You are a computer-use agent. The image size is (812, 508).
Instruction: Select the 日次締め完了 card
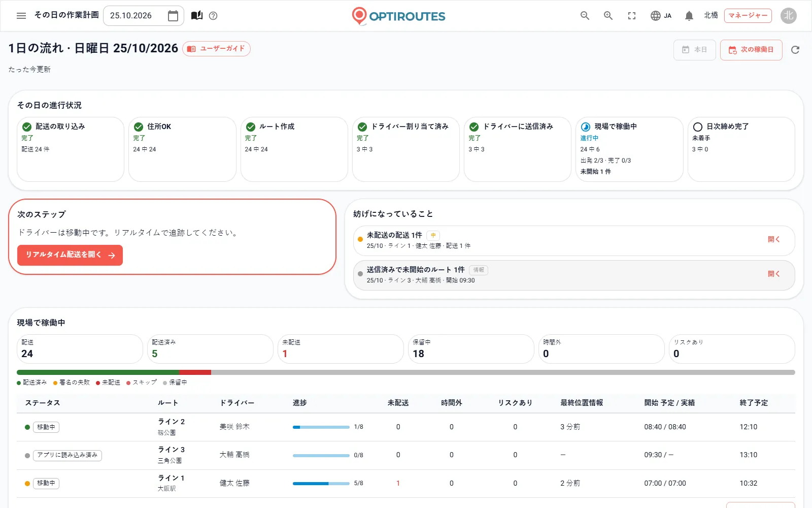click(x=741, y=149)
